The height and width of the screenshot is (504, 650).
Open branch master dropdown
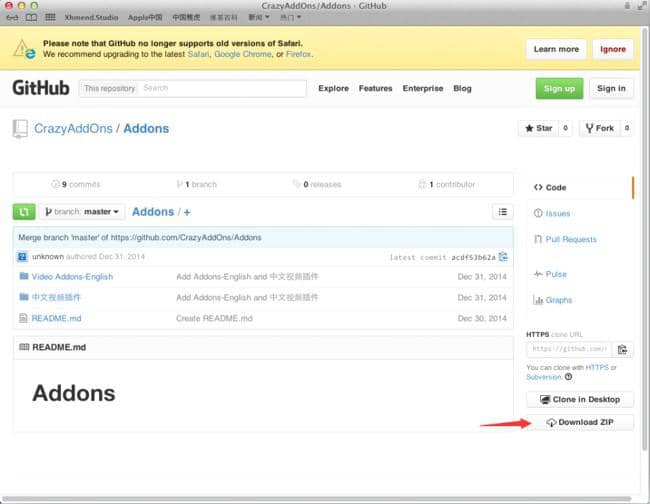pyautogui.click(x=82, y=212)
